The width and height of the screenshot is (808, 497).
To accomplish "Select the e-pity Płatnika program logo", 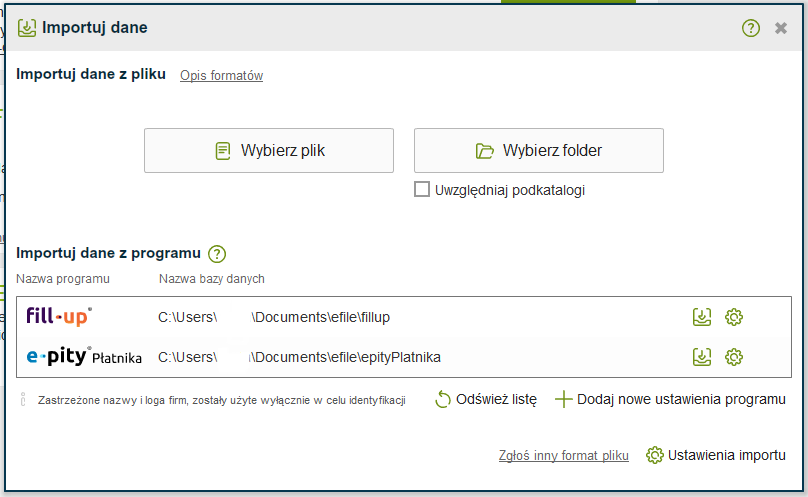I will (x=84, y=356).
